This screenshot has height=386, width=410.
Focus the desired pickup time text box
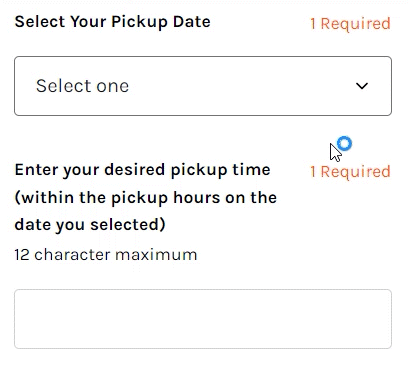pos(203,319)
